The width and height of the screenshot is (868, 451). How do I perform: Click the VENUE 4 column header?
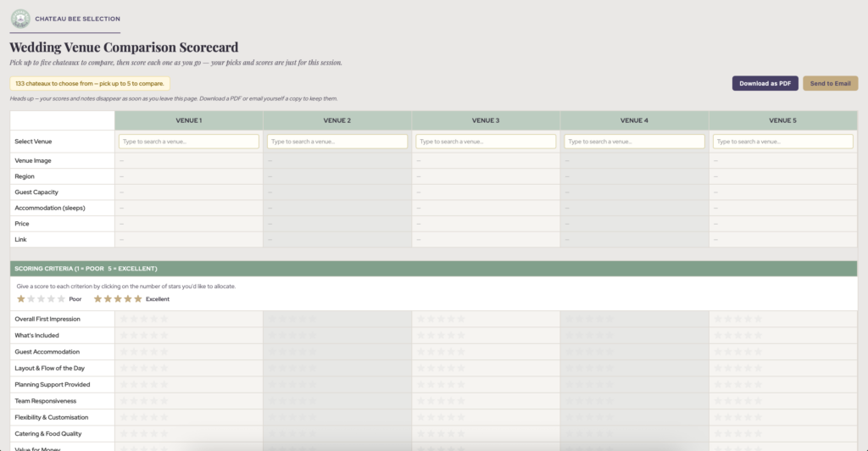coord(634,120)
